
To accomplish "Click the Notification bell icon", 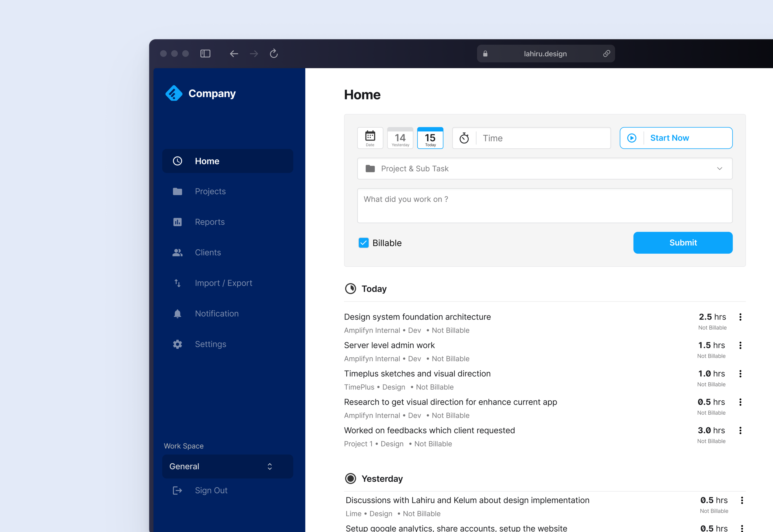I will click(x=177, y=314).
